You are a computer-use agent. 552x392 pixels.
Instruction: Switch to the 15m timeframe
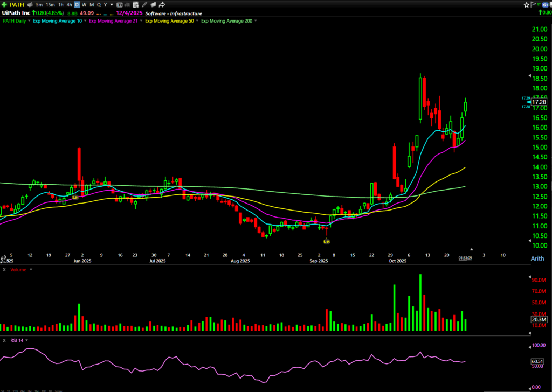coord(50,4)
